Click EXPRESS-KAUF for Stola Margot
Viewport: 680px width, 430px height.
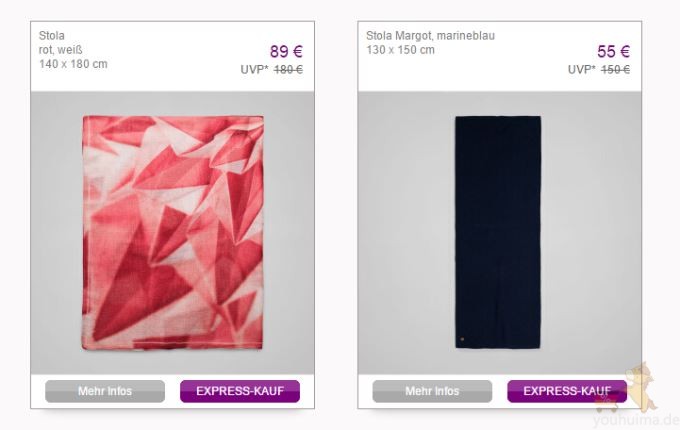(x=567, y=391)
